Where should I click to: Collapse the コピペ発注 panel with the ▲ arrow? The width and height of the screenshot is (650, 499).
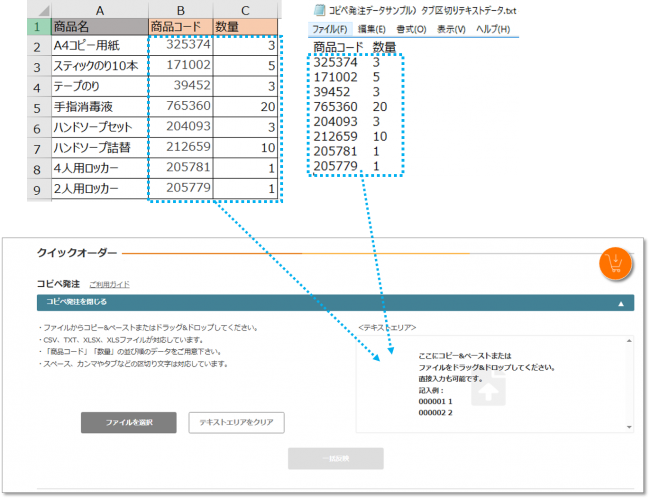click(620, 302)
